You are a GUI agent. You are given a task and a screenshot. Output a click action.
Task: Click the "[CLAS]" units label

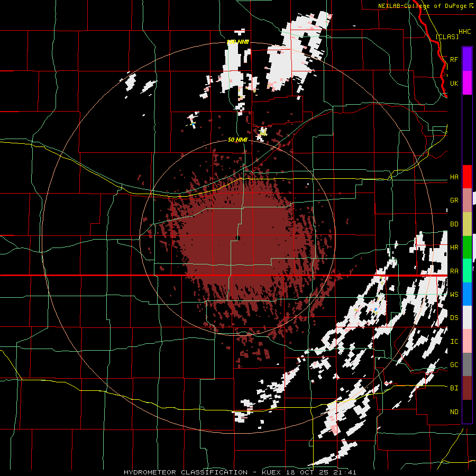click(447, 36)
